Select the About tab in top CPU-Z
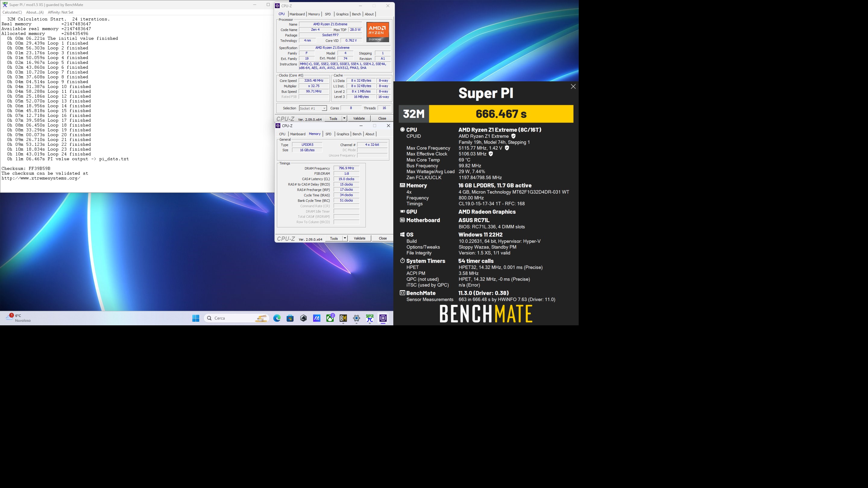Screen dimensions: 868x488 click(369, 14)
